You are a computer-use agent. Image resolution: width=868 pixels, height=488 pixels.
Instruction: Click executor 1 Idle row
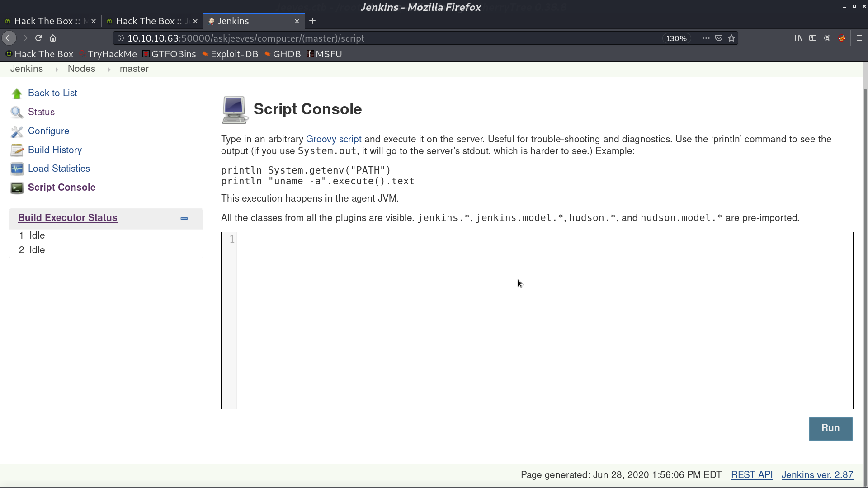tap(106, 235)
